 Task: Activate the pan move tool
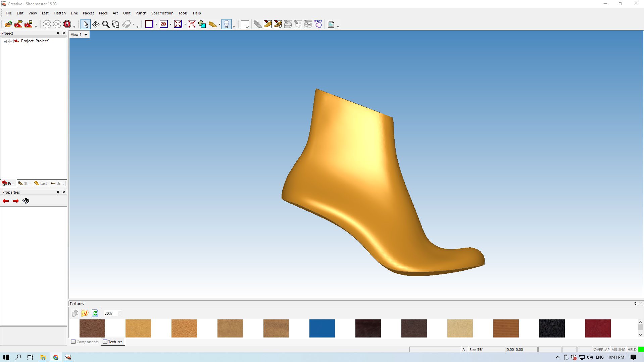(x=96, y=24)
